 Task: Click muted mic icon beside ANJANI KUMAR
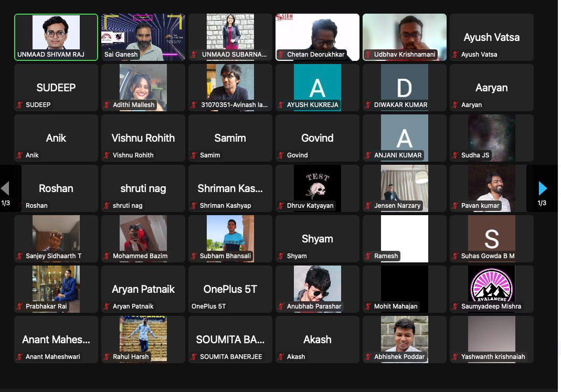368,155
